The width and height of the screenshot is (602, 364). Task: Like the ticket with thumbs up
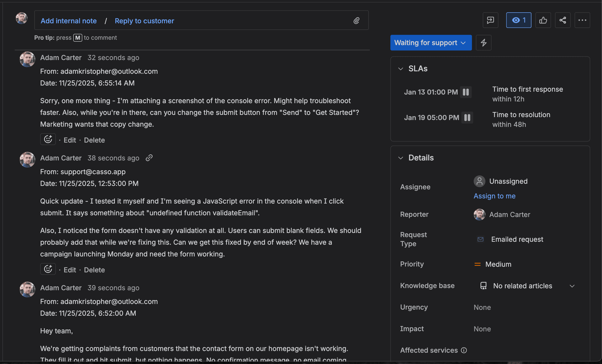(x=543, y=20)
